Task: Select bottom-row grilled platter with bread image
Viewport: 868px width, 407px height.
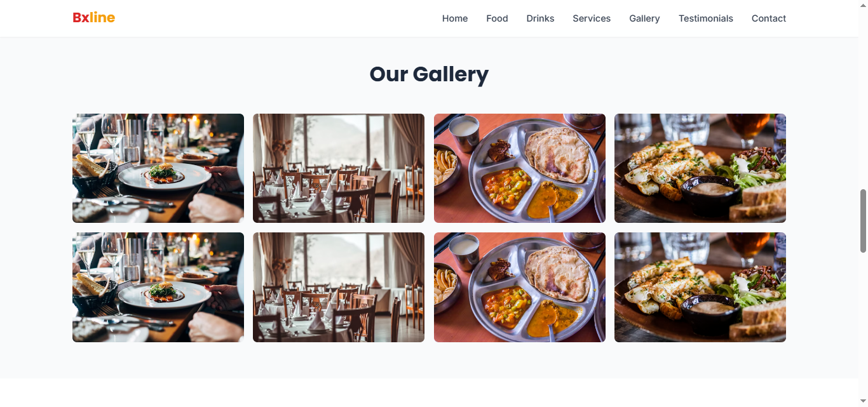Action: click(x=700, y=287)
